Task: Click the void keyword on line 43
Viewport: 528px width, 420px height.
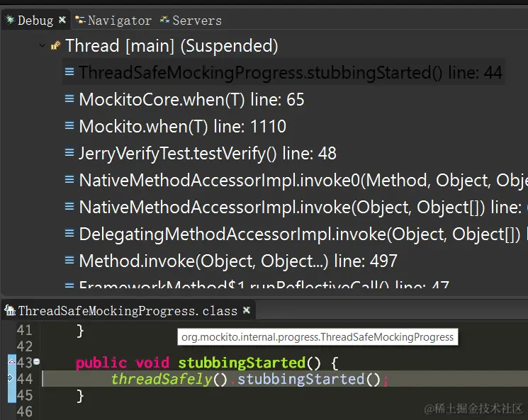Action: tap(152, 363)
